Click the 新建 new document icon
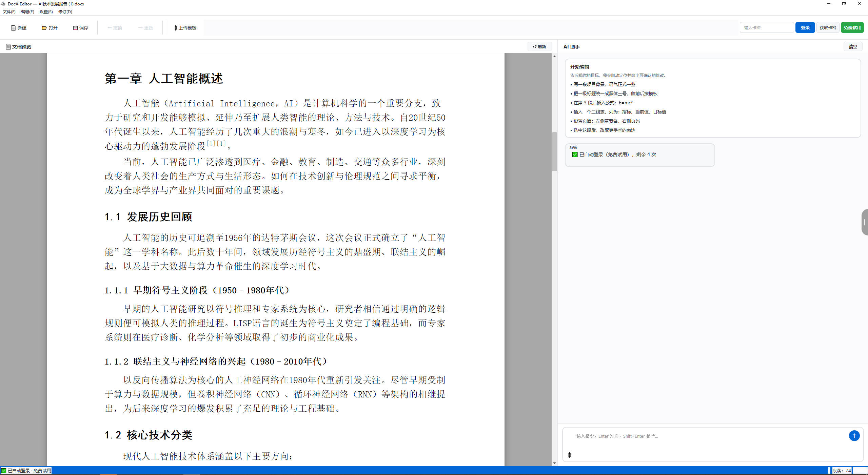The image size is (868, 475). click(x=14, y=28)
